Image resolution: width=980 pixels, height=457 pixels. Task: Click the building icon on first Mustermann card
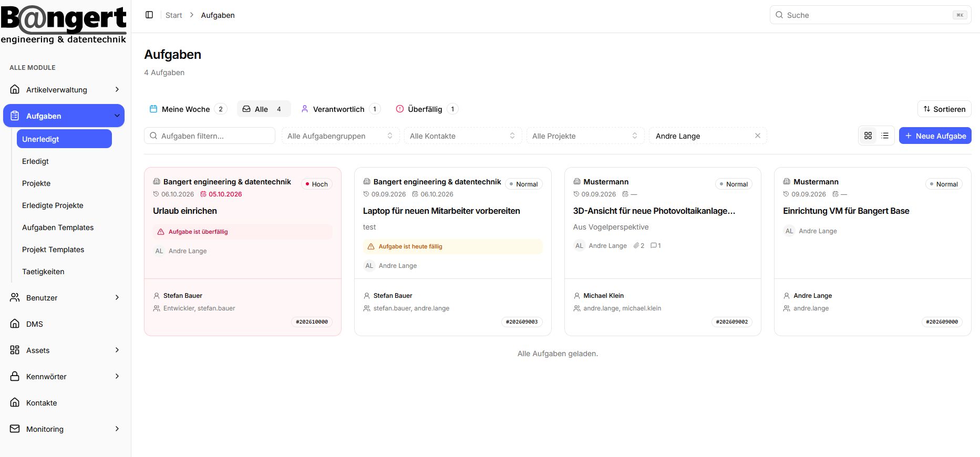[577, 181]
